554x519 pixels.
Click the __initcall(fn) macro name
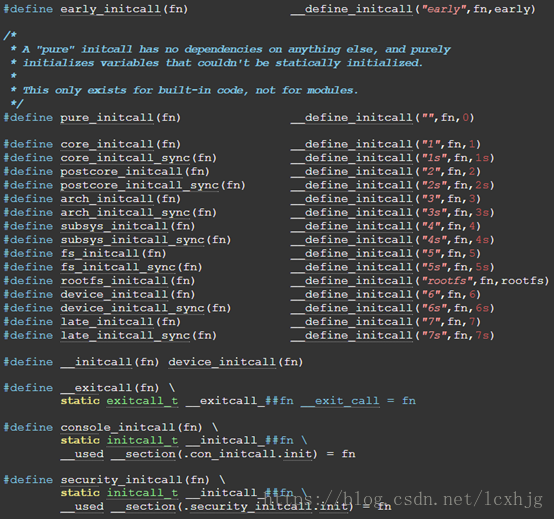(96, 362)
